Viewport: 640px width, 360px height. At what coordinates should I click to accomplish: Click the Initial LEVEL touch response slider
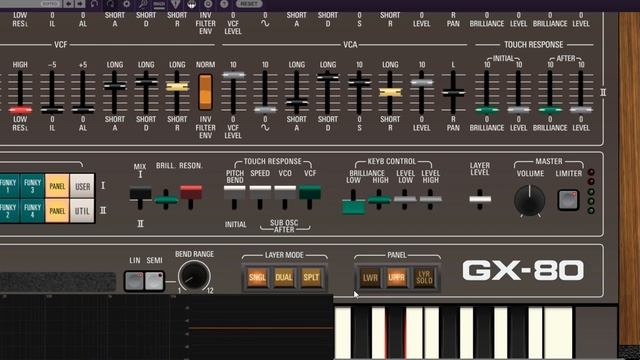coord(518,109)
